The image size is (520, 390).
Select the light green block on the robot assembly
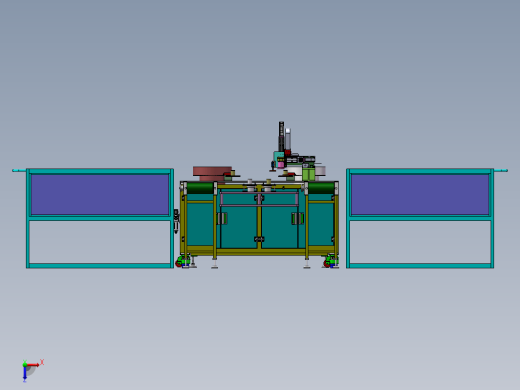click(309, 173)
